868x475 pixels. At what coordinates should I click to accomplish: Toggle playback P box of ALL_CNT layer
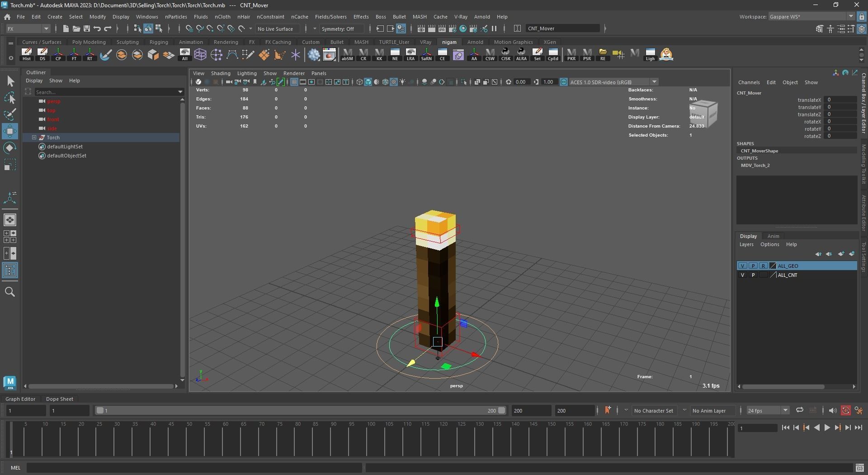pos(753,275)
